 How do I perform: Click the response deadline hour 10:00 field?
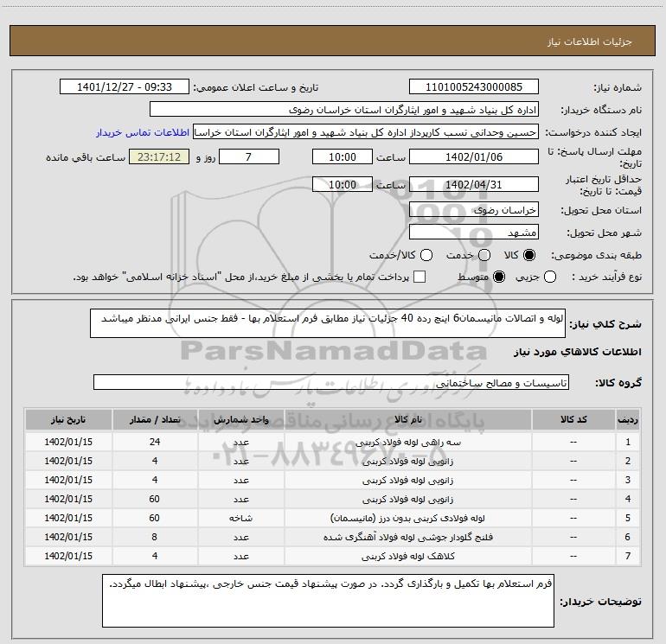coord(343,156)
